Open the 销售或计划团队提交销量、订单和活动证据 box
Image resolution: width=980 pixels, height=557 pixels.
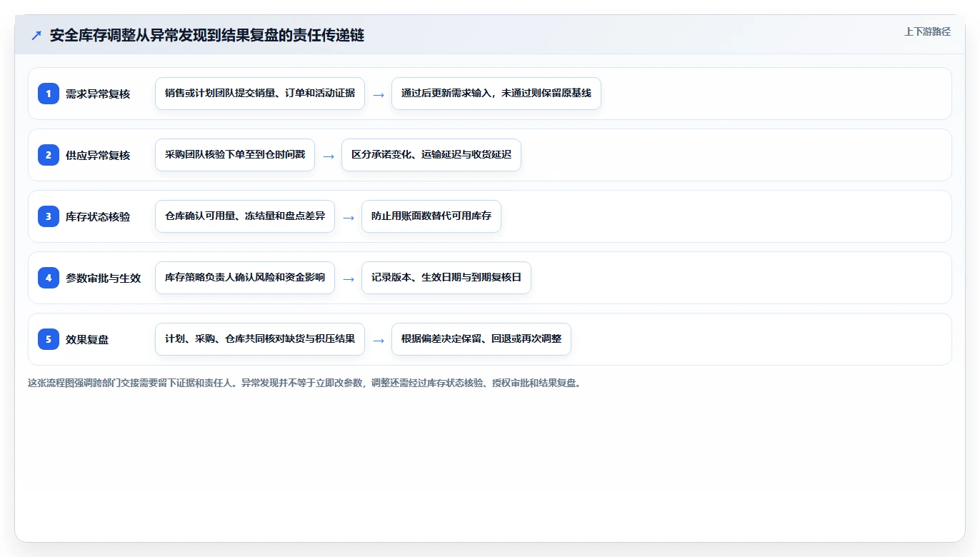260,94
